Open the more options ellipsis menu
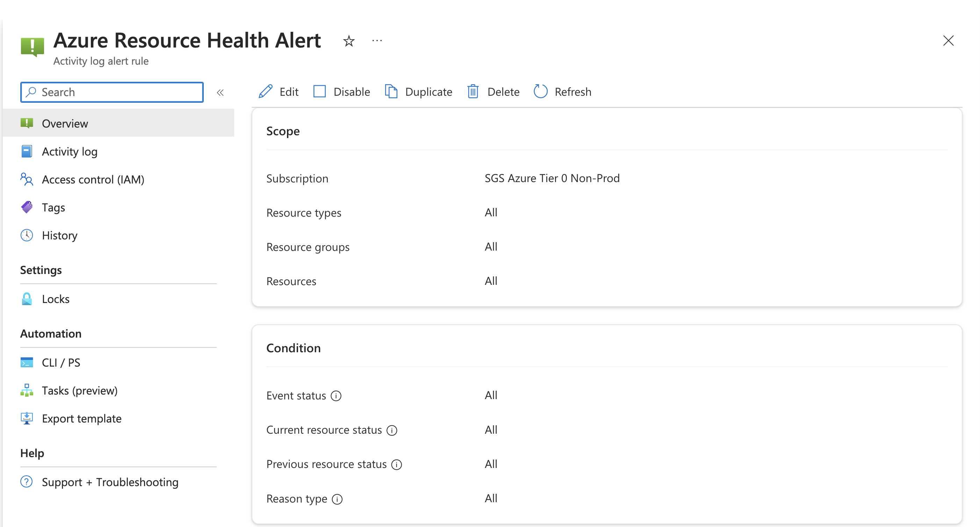980x527 pixels. click(x=377, y=41)
